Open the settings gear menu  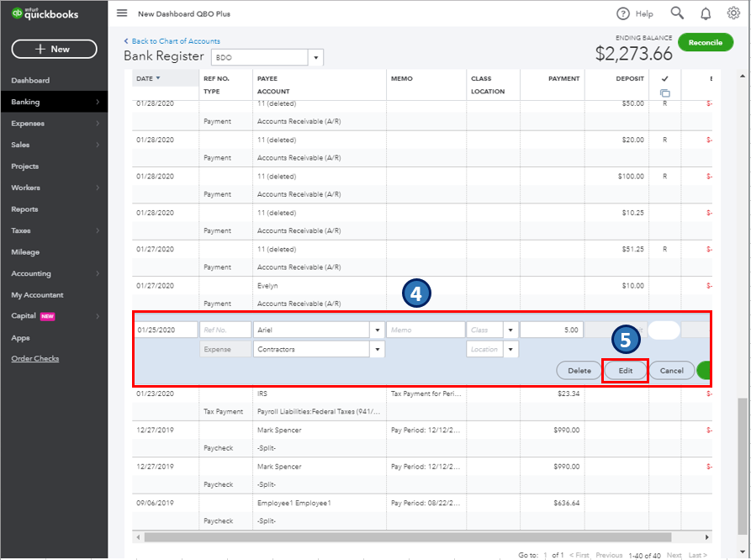pos(733,13)
